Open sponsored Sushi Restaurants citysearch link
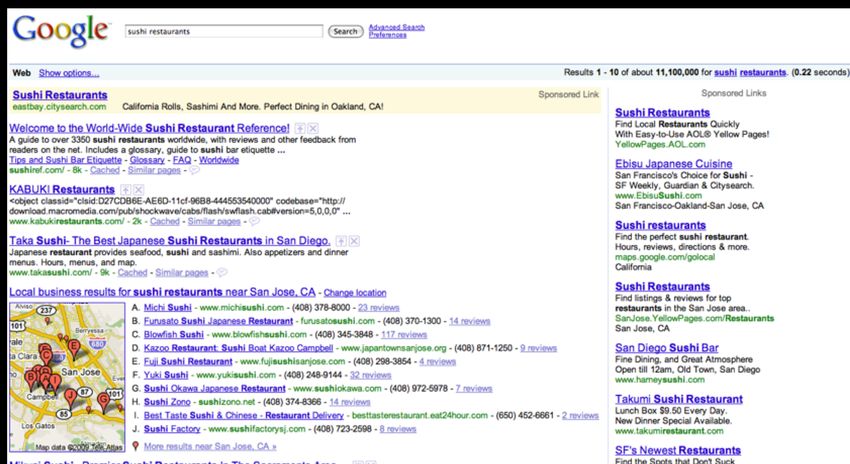Image resolution: width=850 pixels, height=464 pixels. [60, 95]
